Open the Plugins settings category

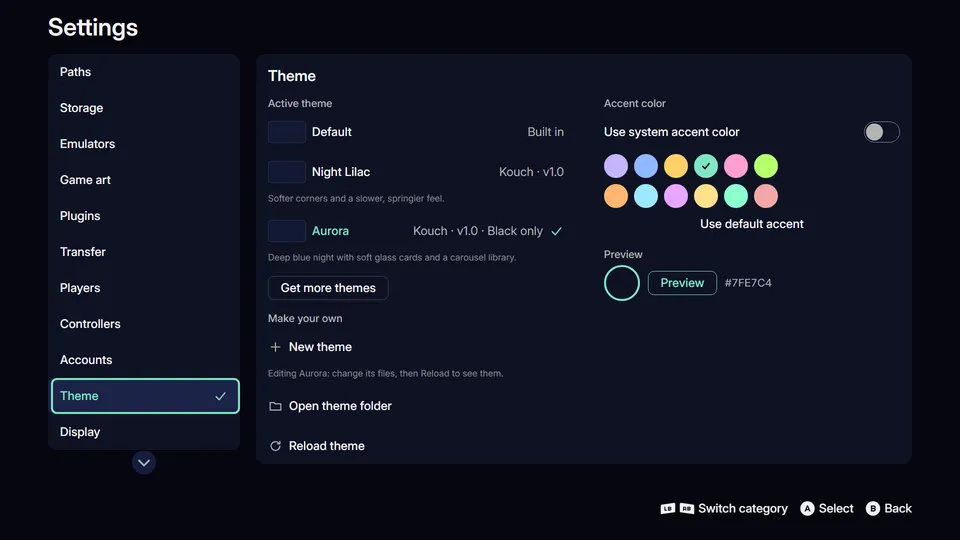144,216
